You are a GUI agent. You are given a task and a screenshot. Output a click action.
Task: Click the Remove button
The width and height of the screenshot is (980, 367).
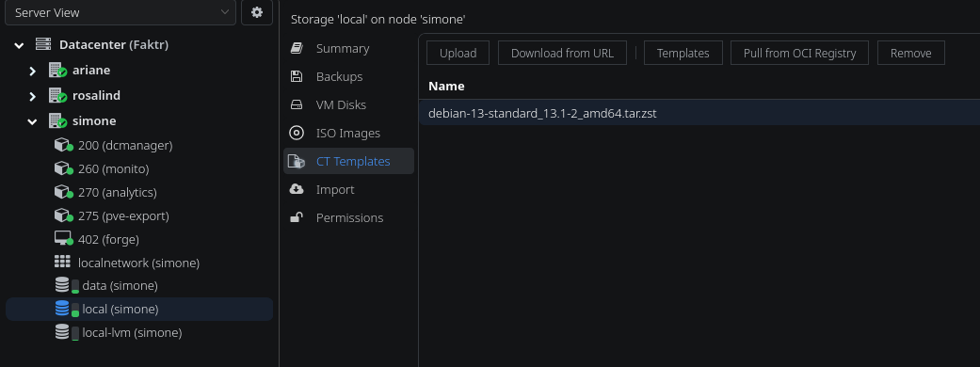click(x=911, y=53)
